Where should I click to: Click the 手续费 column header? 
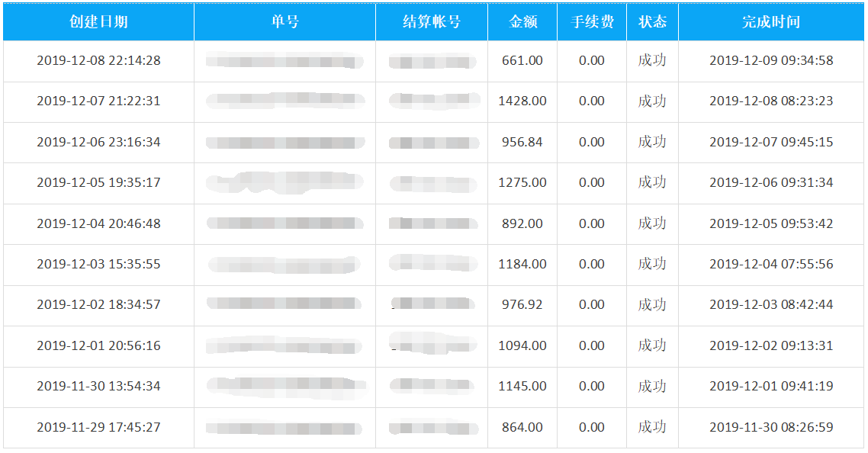[592, 22]
